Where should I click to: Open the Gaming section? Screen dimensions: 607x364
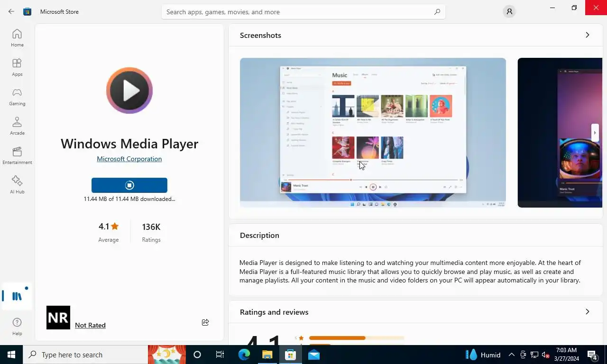point(17,97)
